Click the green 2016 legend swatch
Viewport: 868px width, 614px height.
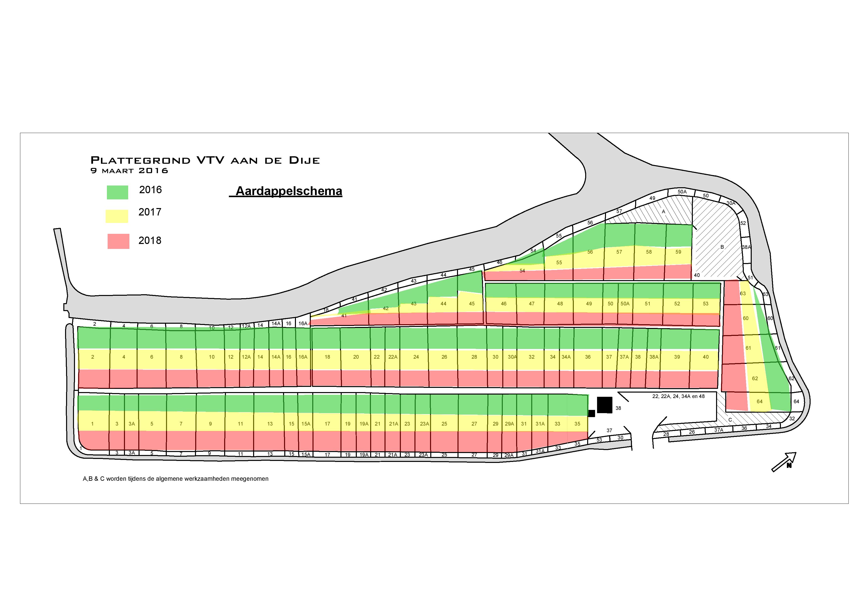coord(117,192)
